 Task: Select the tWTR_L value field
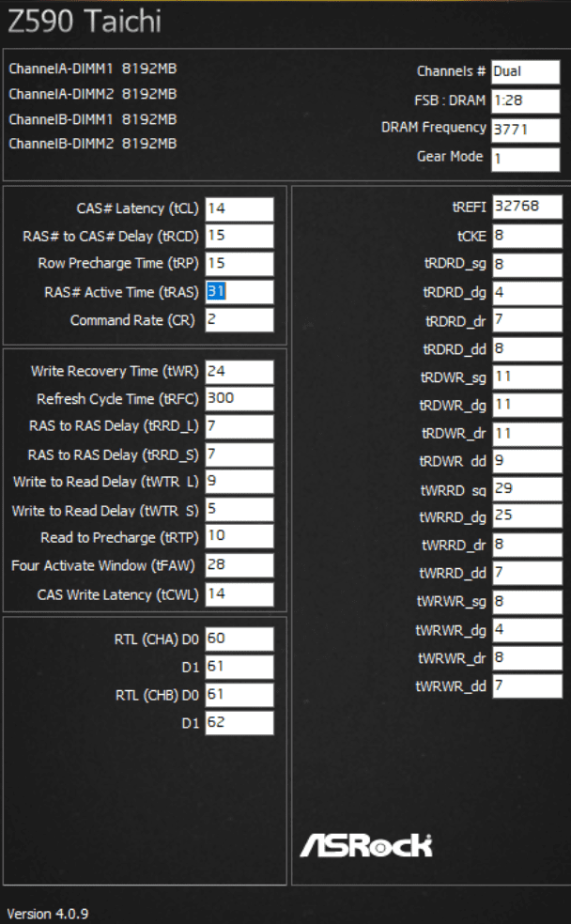239,482
